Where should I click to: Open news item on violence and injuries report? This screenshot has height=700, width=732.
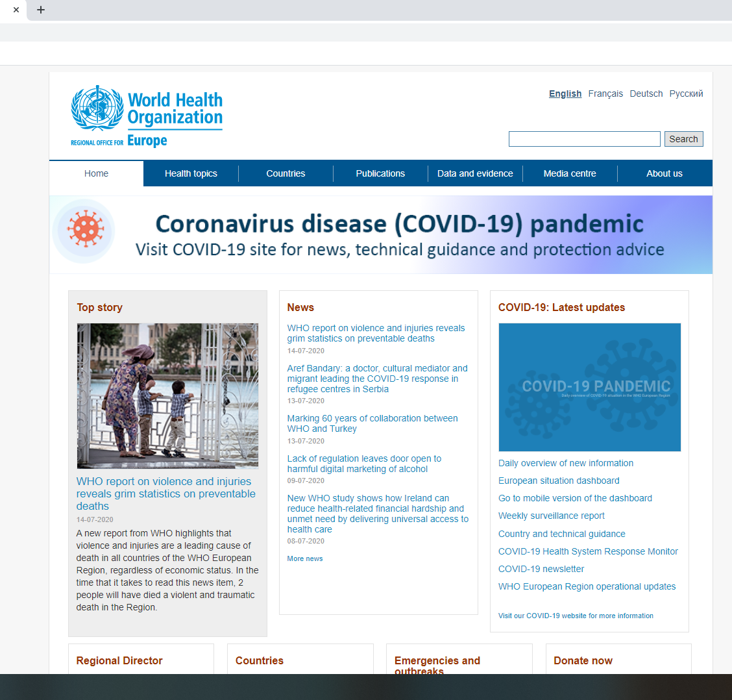point(376,333)
